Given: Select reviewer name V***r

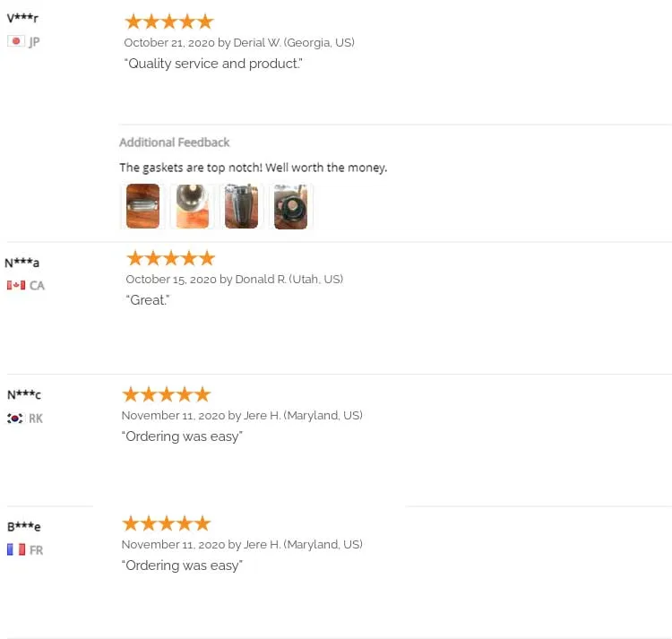Looking at the screenshot, I should (x=22, y=18).
